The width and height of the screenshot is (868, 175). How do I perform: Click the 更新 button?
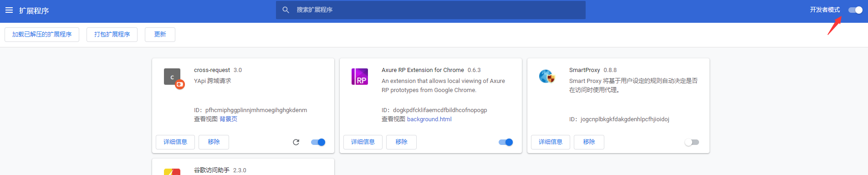160,35
